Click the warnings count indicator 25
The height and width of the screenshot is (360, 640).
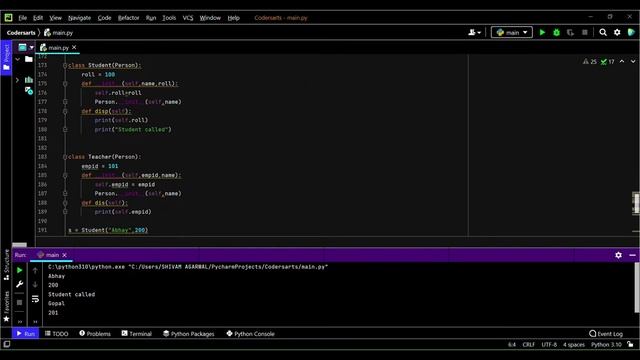[x=590, y=62]
